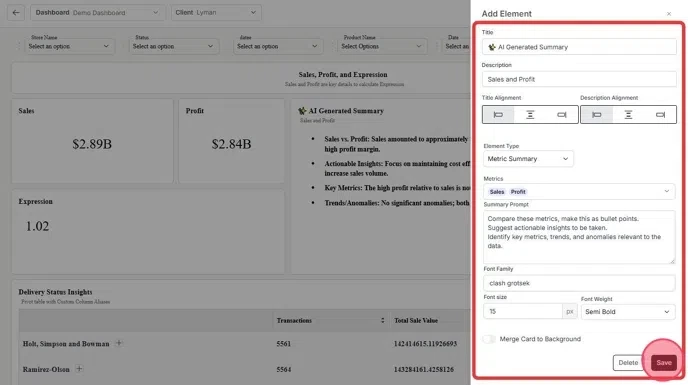This screenshot has height=385, width=688.
Task: Sort by the Transactions column
Action: (x=383, y=320)
